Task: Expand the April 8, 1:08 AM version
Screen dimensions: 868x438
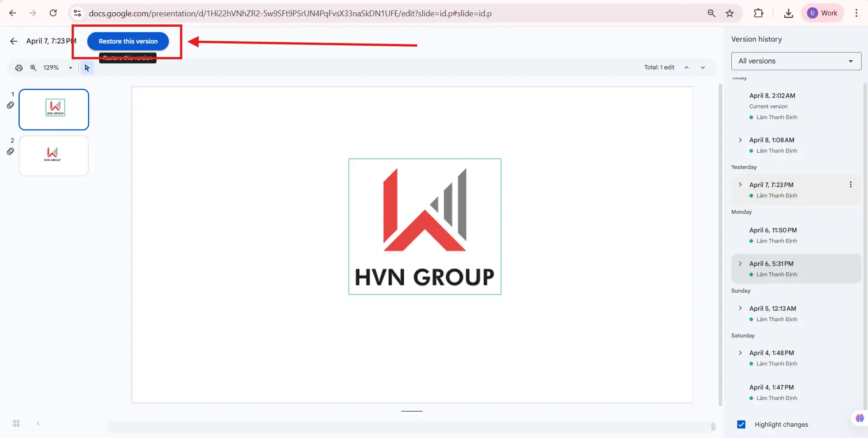Action: (x=740, y=140)
